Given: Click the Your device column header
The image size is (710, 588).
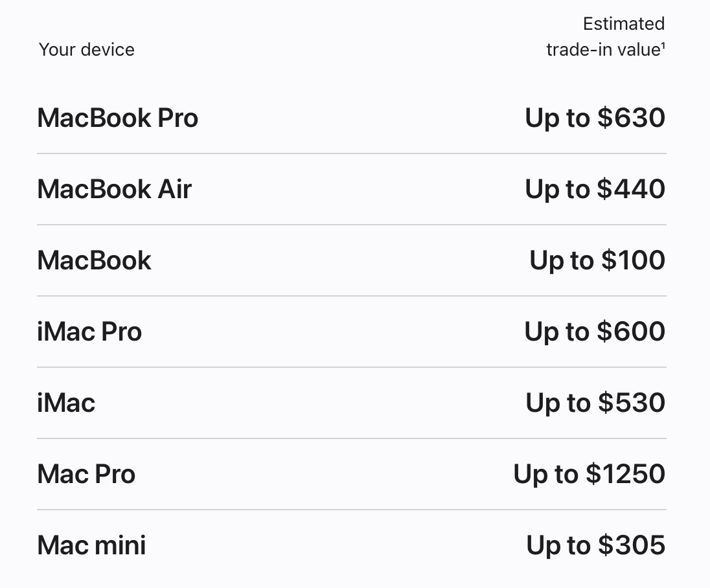Looking at the screenshot, I should pyautogui.click(x=87, y=50).
